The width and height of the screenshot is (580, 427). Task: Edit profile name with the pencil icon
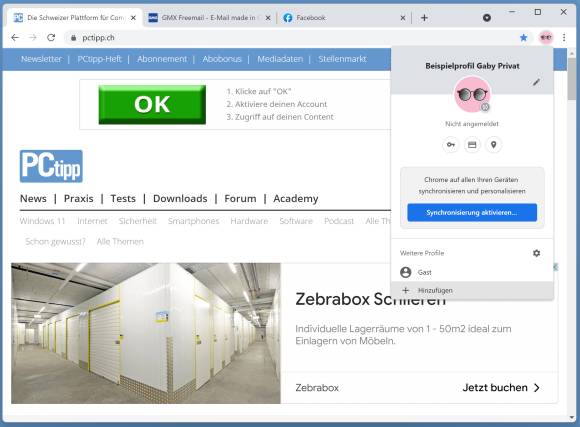[x=536, y=82]
